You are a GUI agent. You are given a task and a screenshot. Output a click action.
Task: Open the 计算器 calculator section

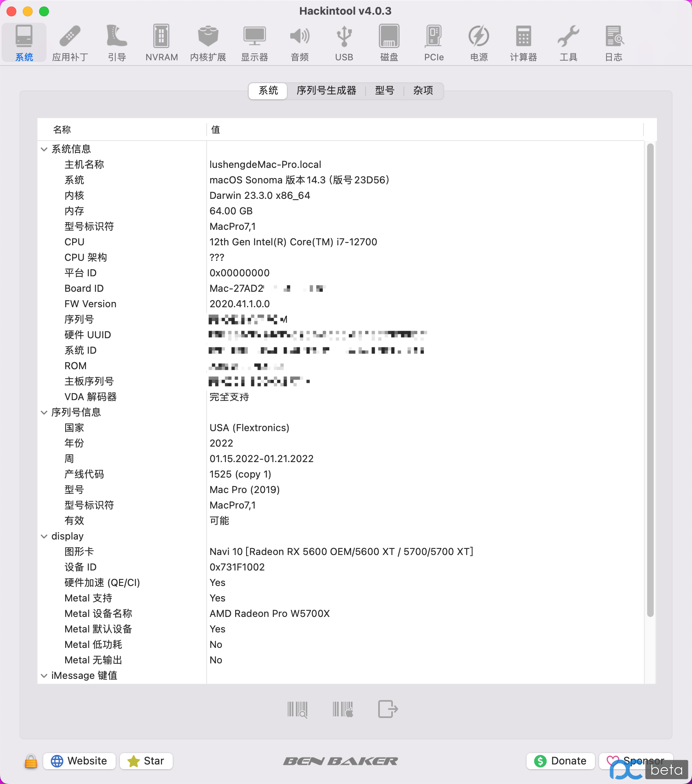pos(524,43)
